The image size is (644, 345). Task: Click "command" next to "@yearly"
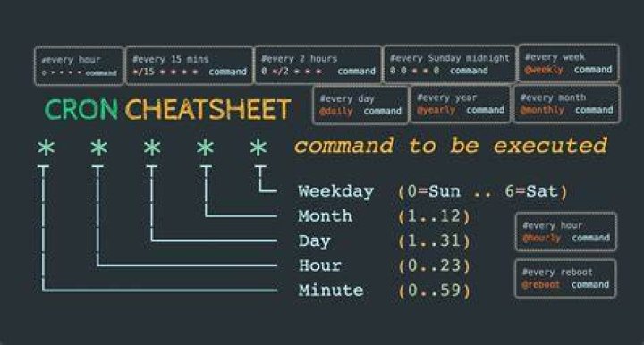(x=485, y=110)
